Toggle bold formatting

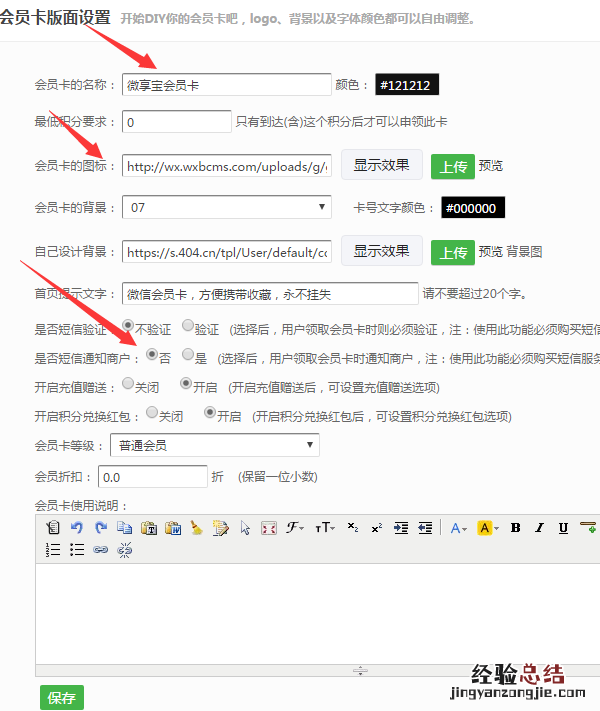[x=515, y=527]
